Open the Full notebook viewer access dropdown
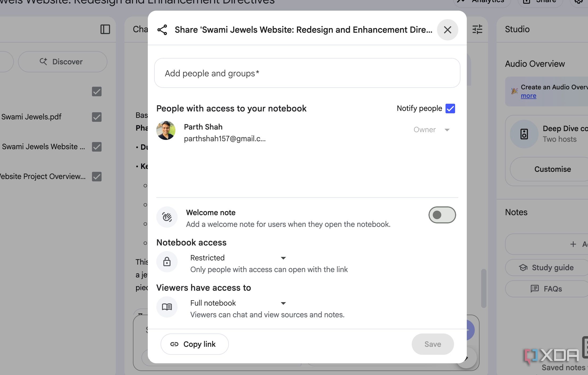 tap(238, 303)
